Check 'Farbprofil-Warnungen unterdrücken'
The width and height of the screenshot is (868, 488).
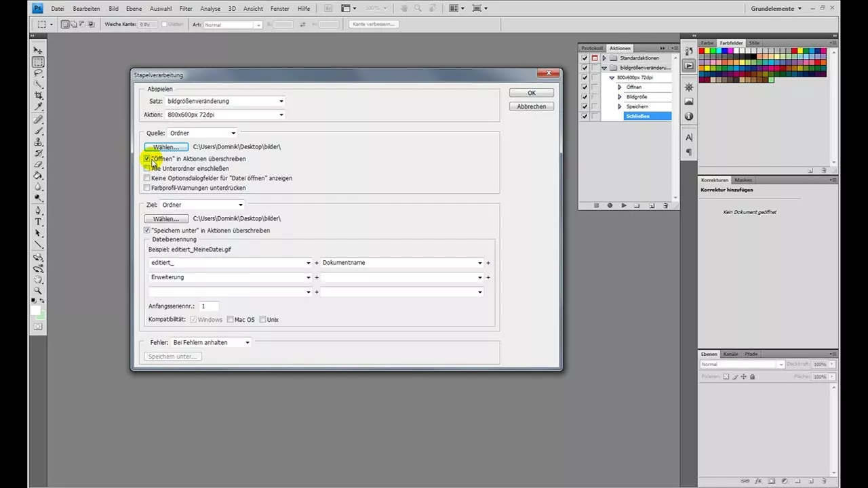tap(147, 188)
